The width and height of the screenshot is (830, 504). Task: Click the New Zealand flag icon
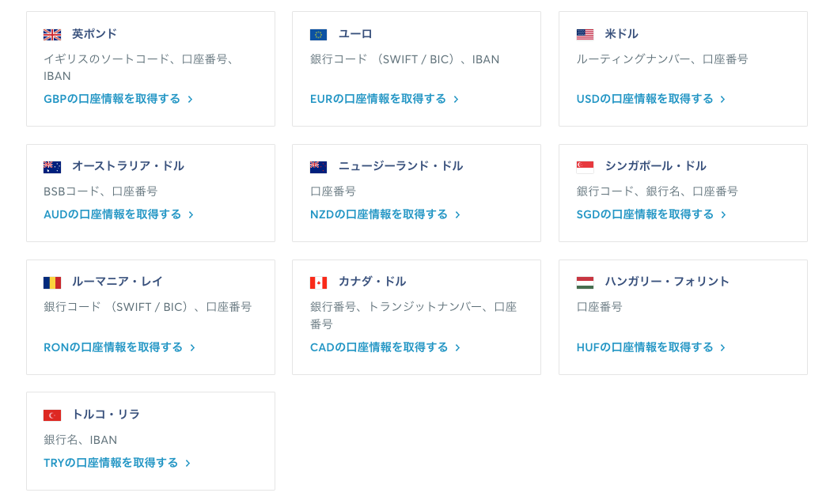(318, 167)
